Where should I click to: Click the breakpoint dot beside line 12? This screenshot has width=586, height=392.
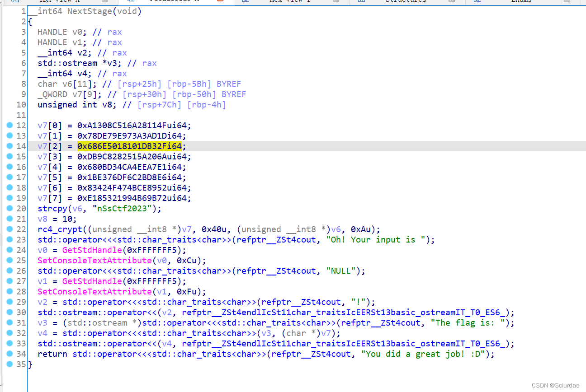tap(10, 125)
